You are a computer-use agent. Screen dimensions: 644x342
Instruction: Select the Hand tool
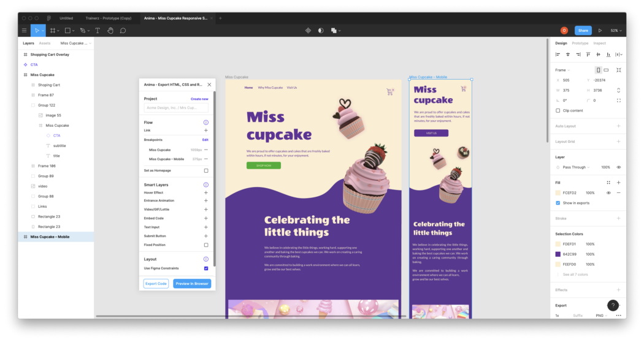pos(110,31)
